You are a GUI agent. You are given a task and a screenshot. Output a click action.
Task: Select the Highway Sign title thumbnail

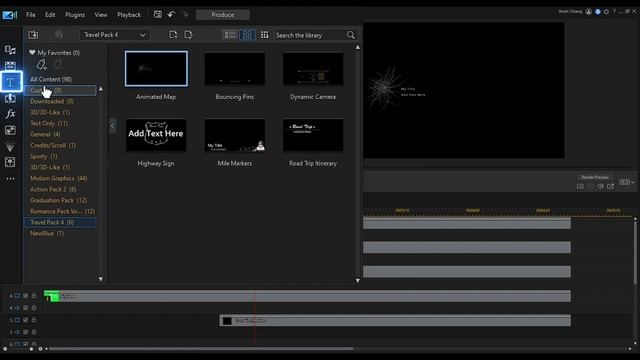(x=156, y=135)
